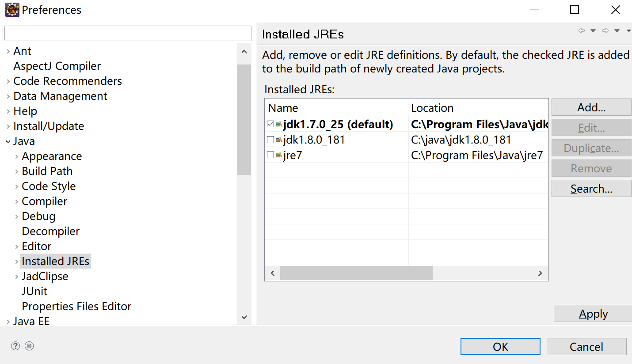Click the Add... button
Image resolution: width=632 pixels, height=364 pixels.
[x=591, y=107]
